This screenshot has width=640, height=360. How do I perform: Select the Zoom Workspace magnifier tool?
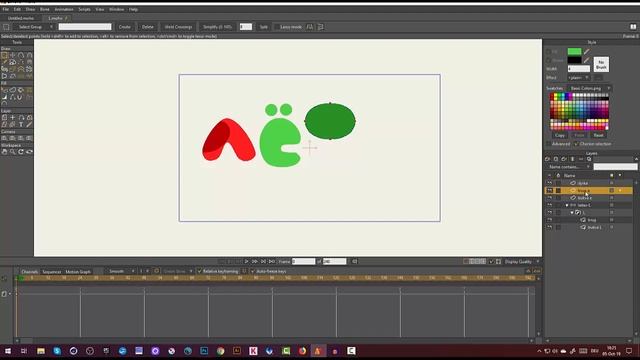(13, 152)
